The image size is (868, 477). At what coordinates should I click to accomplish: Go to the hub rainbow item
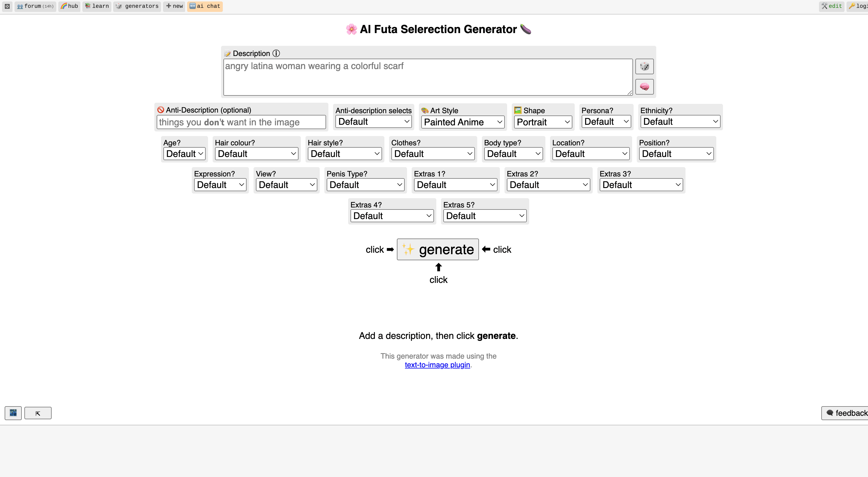pyautogui.click(x=69, y=6)
